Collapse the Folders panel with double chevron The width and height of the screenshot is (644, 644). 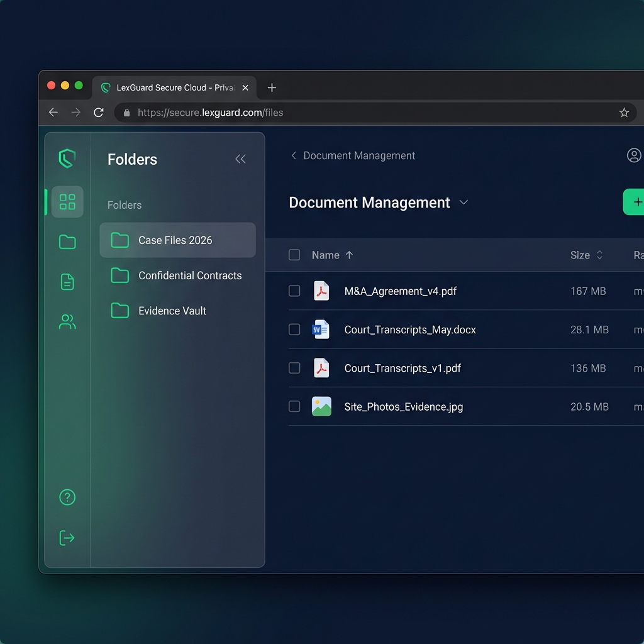tap(240, 159)
